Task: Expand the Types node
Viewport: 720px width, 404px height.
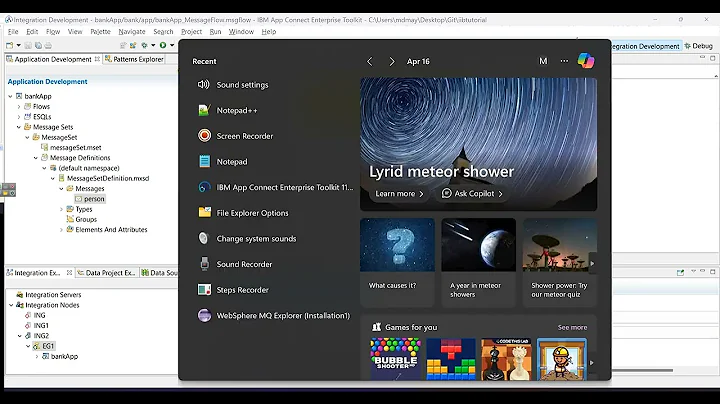Action: click(x=62, y=209)
